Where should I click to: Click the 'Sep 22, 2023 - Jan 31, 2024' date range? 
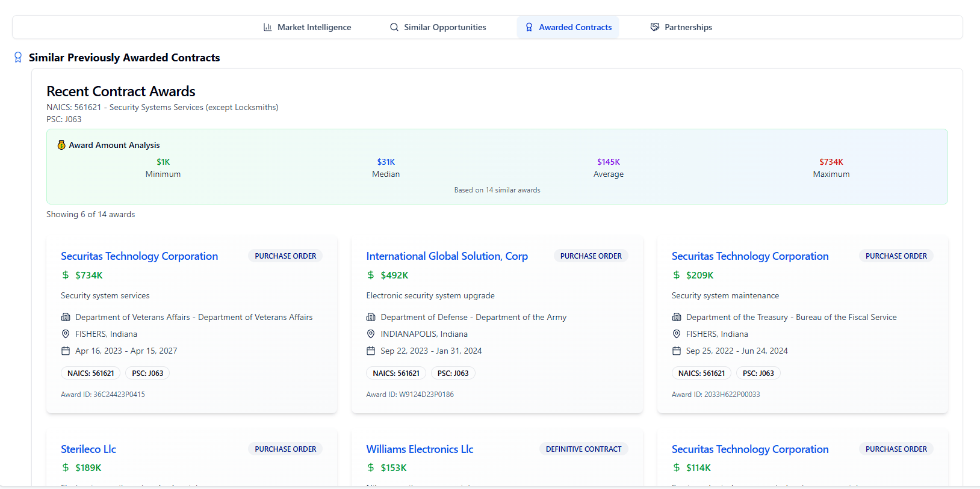click(x=431, y=351)
